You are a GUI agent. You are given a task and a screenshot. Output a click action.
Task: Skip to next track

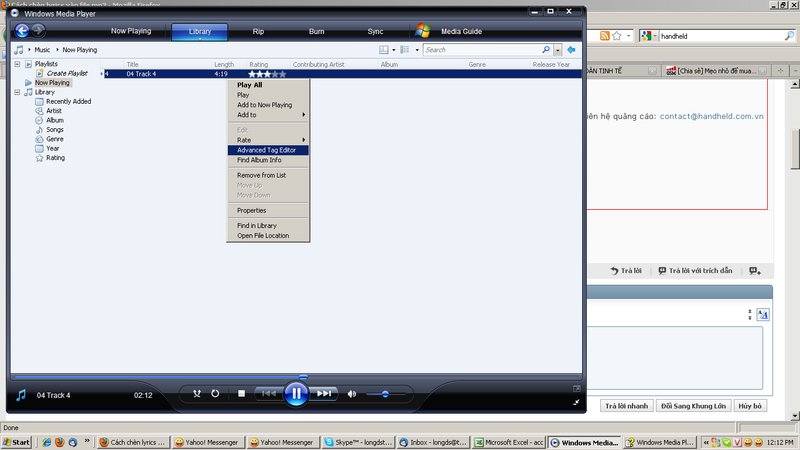pyautogui.click(x=324, y=394)
